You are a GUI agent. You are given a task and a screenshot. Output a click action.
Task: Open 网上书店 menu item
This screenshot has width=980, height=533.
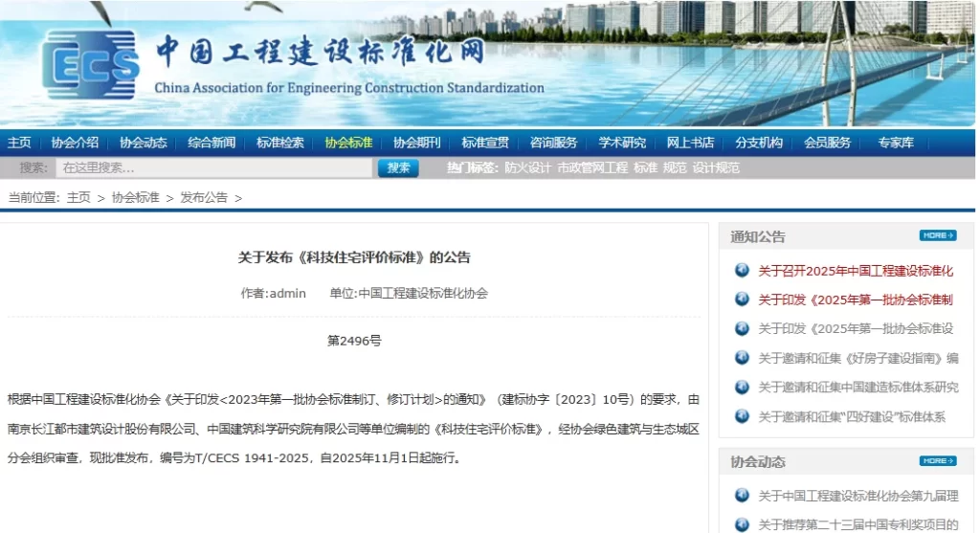[x=691, y=143]
